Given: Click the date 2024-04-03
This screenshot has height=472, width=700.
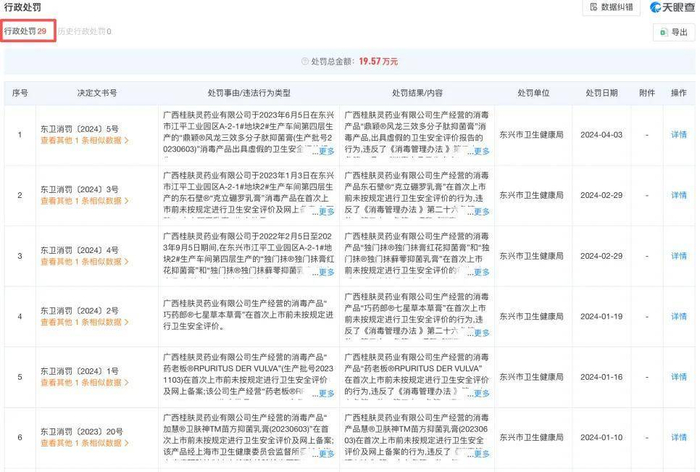Looking at the screenshot, I should coord(601,134).
